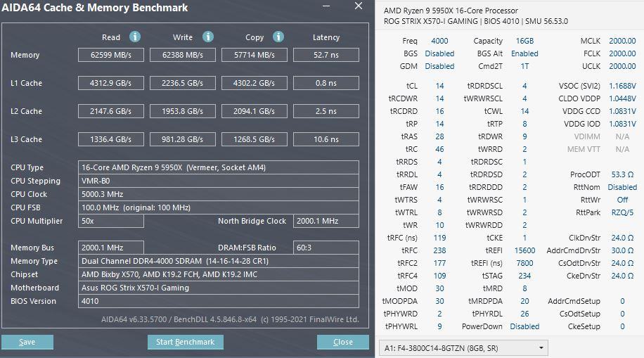Image resolution: width=644 pixels, height=358 pixels.
Task: Select L2 Cache Read 2147.6 GB/s
Action: [111, 111]
